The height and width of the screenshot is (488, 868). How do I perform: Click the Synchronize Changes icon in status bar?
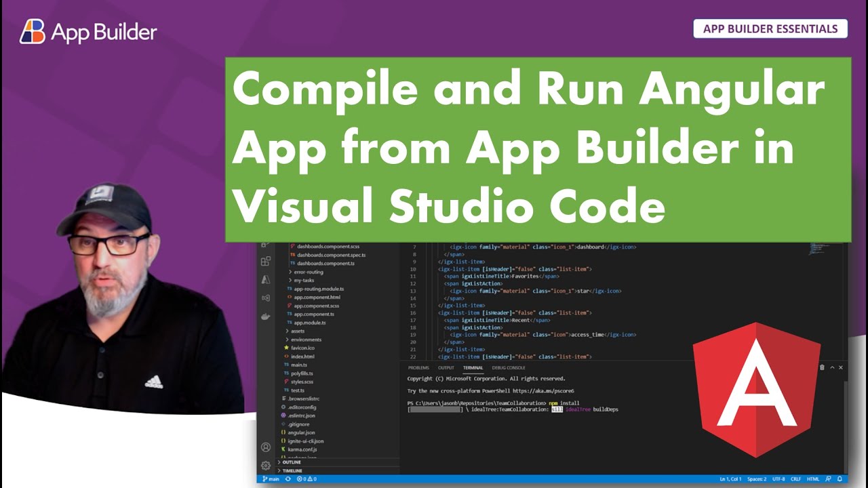click(x=288, y=479)
